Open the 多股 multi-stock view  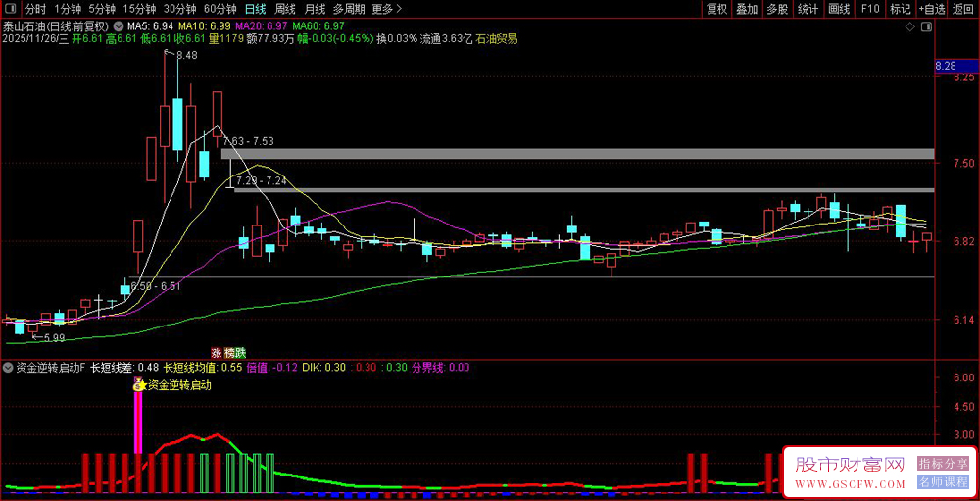777,9
